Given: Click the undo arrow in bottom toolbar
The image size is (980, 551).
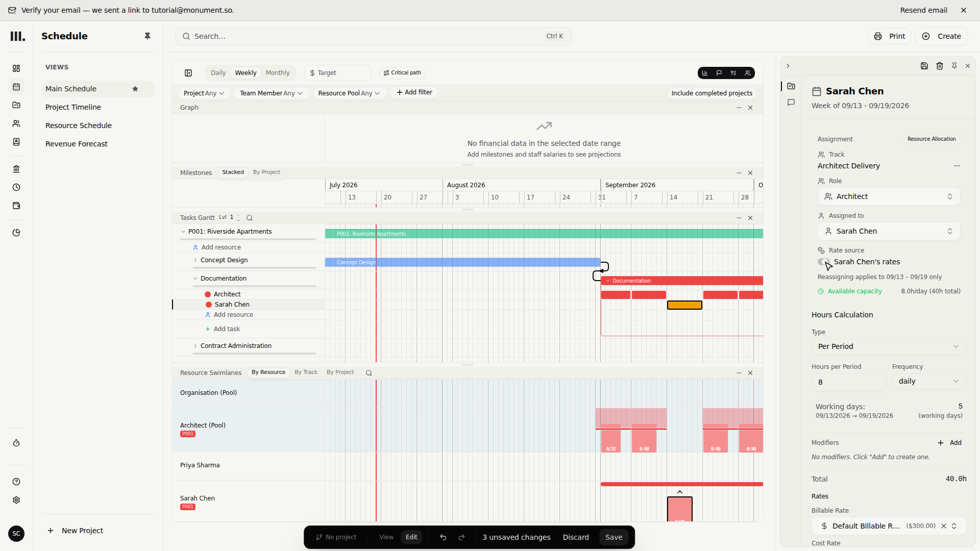Looking at the screenshot, I should click(443, 537).
